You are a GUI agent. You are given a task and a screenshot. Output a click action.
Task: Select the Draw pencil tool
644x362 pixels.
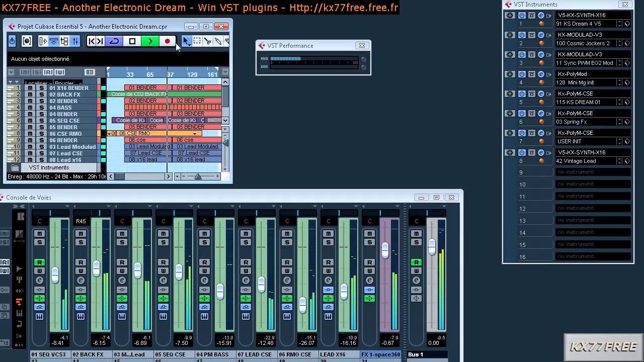coord(218,41)
